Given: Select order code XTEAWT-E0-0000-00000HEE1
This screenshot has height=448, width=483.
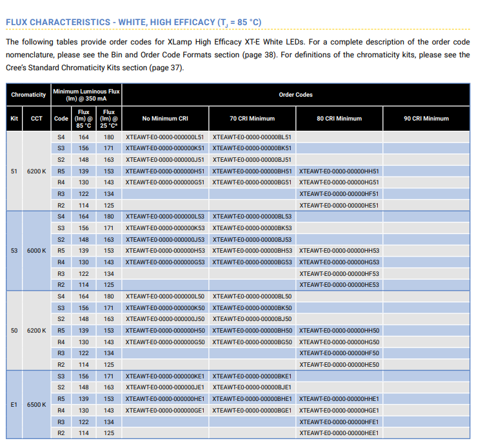Looking at the screenshot, I should [x=339, y=433].
